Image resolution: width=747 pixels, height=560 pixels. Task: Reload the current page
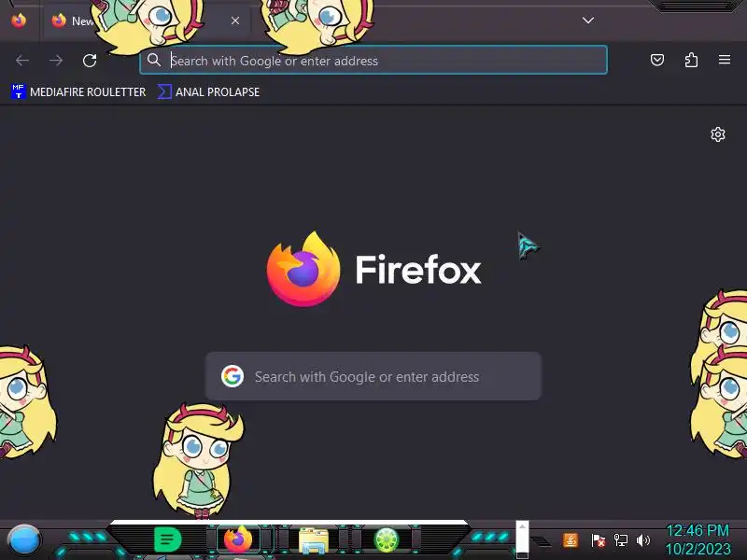90,61
